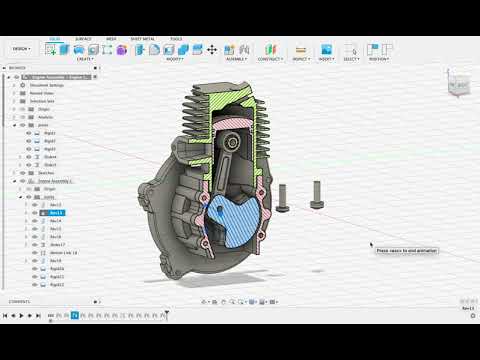The width and height of the screenshot is (480, 360).
Task: Click the Zoom icon in navigation bar
Action: click(232, 302)
